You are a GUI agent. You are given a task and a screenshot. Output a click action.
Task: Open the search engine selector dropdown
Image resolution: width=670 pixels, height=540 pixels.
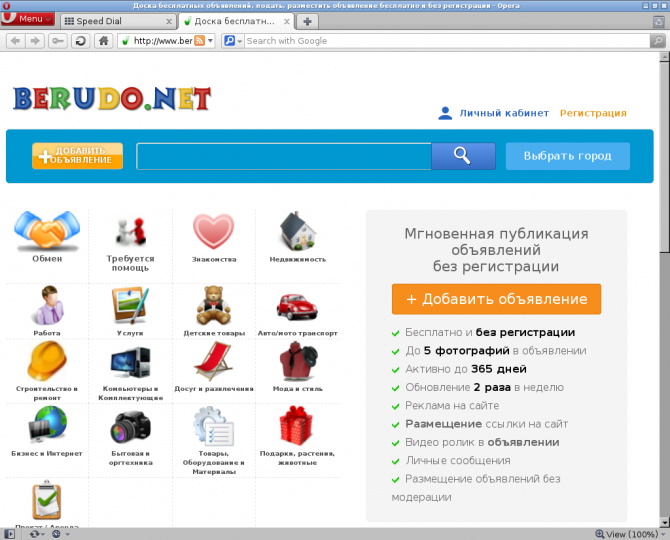[x=233, y=41]
